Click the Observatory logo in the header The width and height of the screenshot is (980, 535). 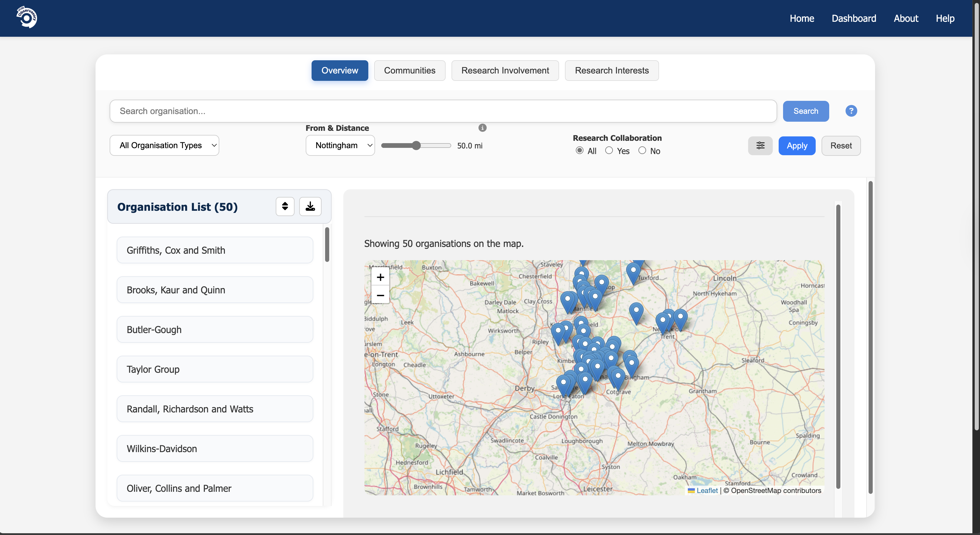click(27, 17)
